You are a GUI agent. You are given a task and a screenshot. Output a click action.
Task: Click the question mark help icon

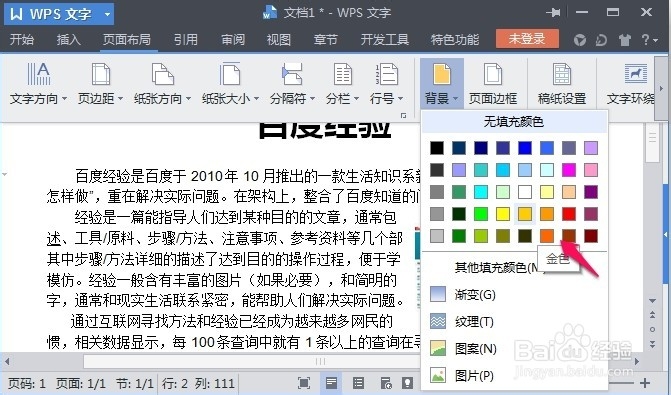tap(646, 40)
